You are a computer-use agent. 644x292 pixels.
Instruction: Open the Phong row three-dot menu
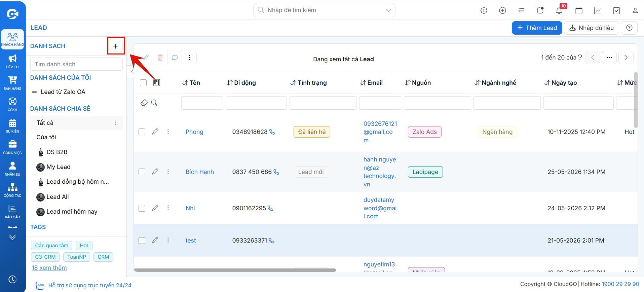pos(168,132)
